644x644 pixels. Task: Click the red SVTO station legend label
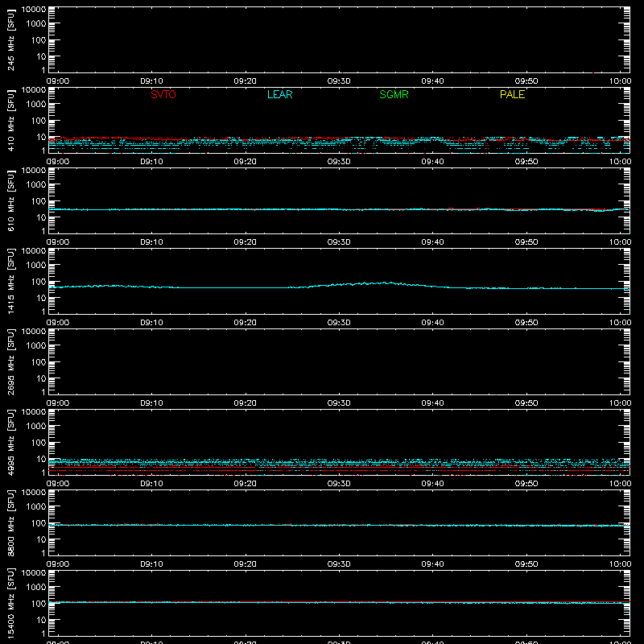click(x=163, y=94)
